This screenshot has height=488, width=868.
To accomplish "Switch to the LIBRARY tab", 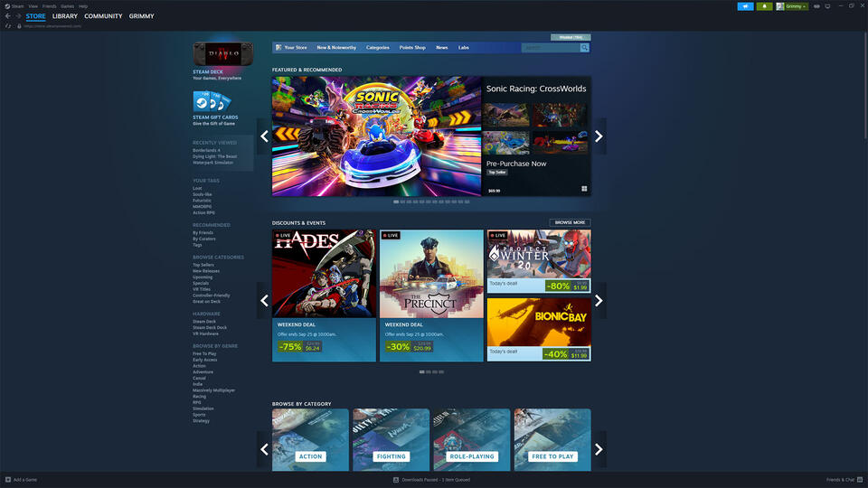I will pos(65,16).
